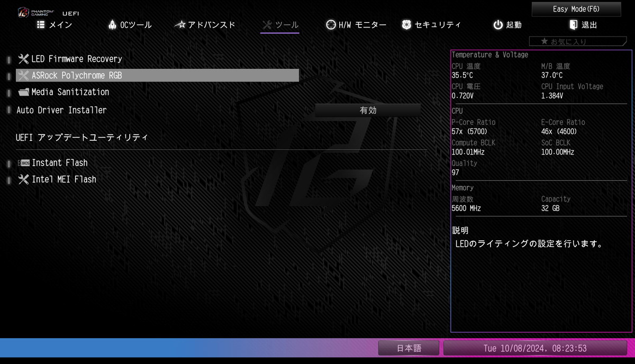Click the date and time display
The width and height of the screenshot is (635, 364).
535,348
